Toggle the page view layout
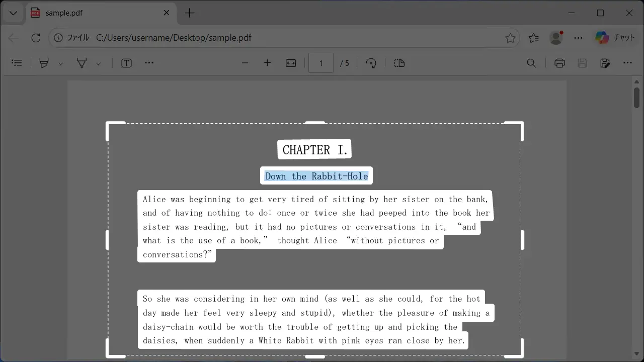The width and height of the screenshot is (644, 362). tap(399, 63)
